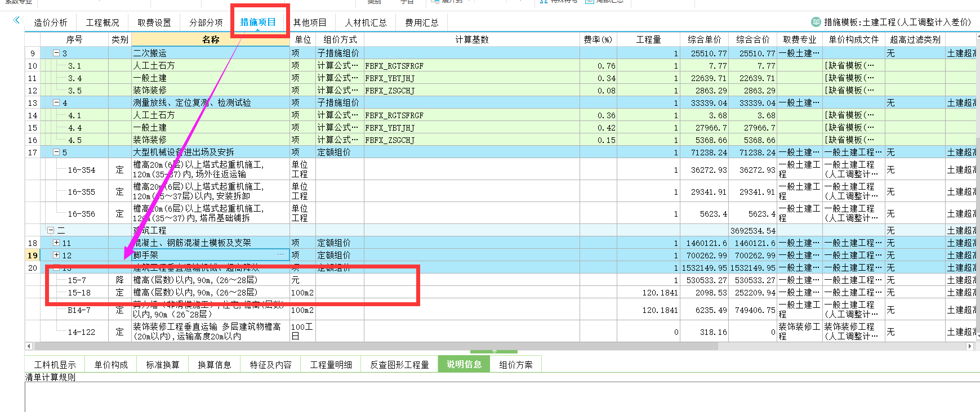Screen dimensions: 980x412
Task: Click the 计算基数 column header
Action: point(472,39)
